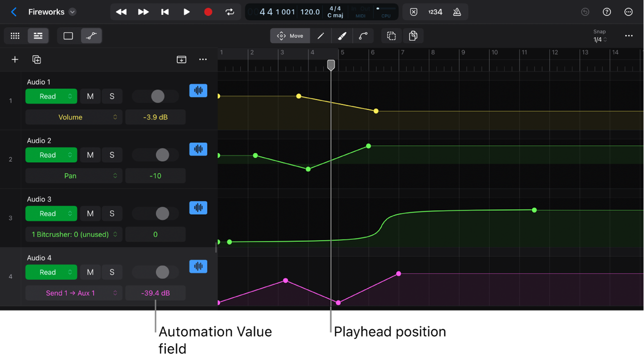Toggle cycle mode

click(230, 12)
